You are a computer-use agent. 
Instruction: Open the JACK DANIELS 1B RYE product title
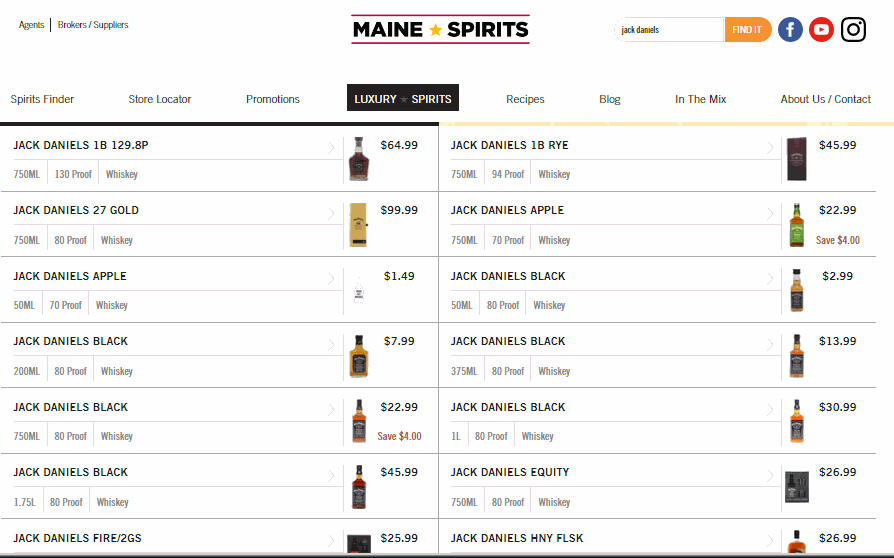click(510, 145)
